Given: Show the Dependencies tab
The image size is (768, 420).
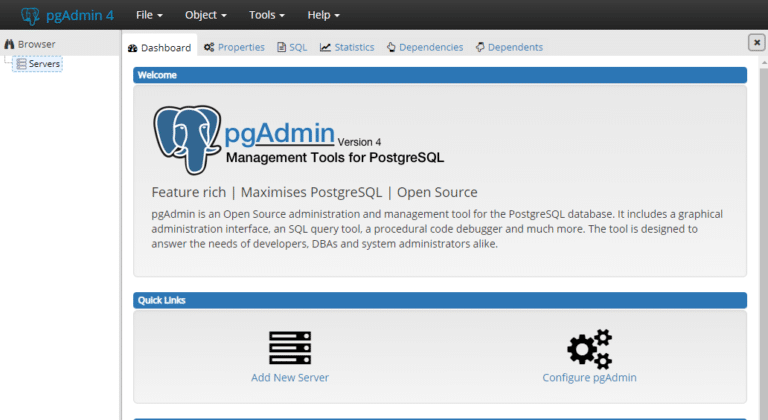Looking at the screenshot, I should click(424, 47).
